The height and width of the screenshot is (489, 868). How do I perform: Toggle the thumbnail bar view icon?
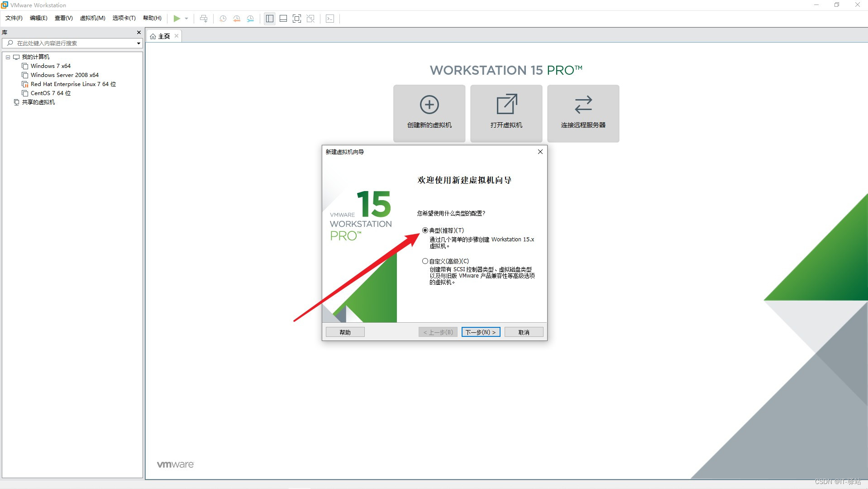pos(283,19)
